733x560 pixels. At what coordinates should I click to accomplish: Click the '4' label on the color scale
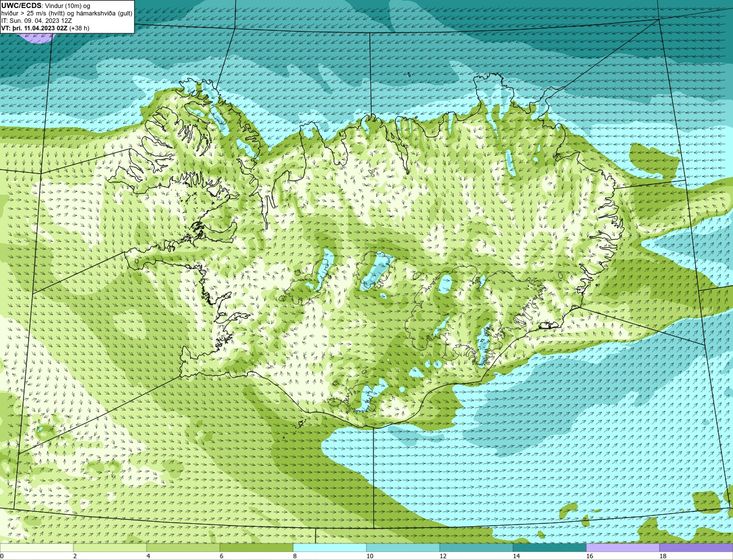[x=148, y=556]
